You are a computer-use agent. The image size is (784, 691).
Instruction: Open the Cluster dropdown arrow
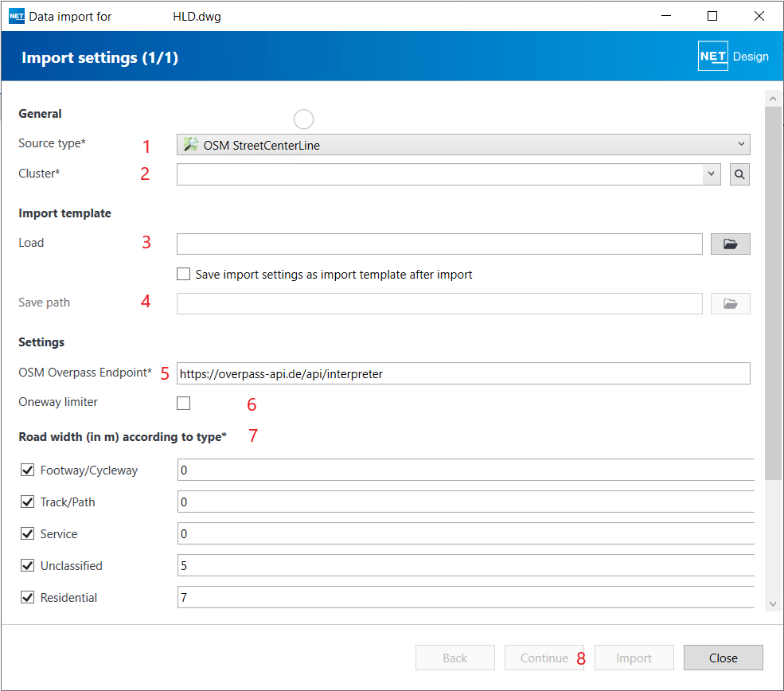pos(711,174)
